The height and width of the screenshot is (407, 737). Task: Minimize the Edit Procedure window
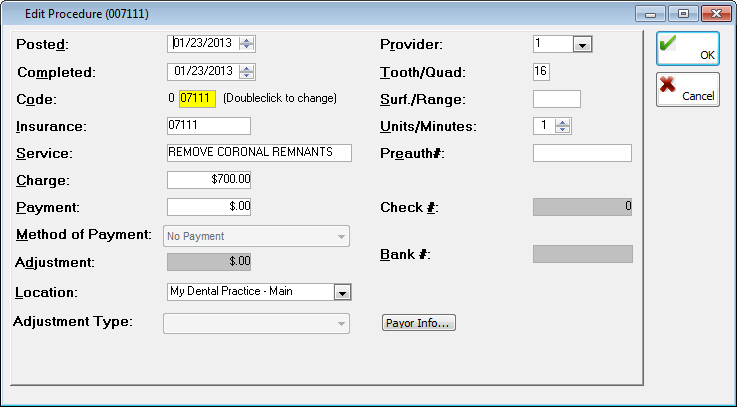pos(653,14)
